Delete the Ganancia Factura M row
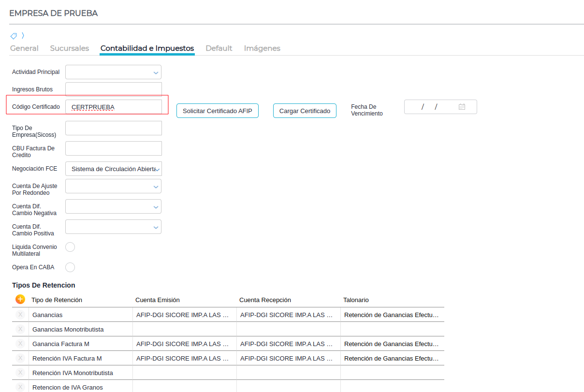The image size is (584, 392). pos(20,344)
